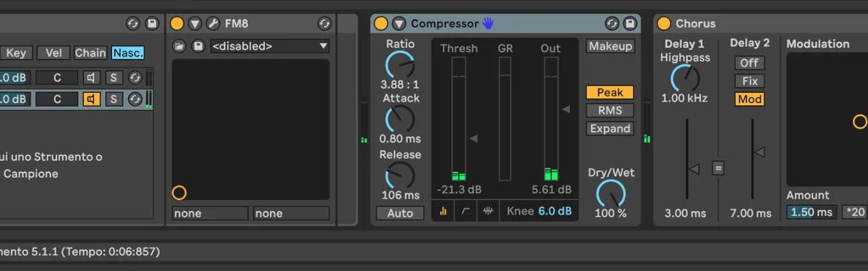Screen dimensions: 868x271
Task: Open the first 'none' parameter chooser in FM8
Action: (x=210, y=213)
